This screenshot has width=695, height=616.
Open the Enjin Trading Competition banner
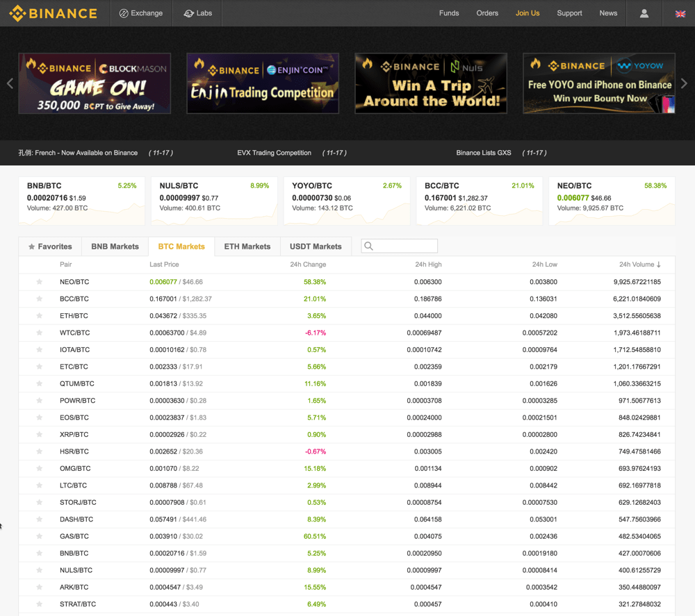coord(263,83)
